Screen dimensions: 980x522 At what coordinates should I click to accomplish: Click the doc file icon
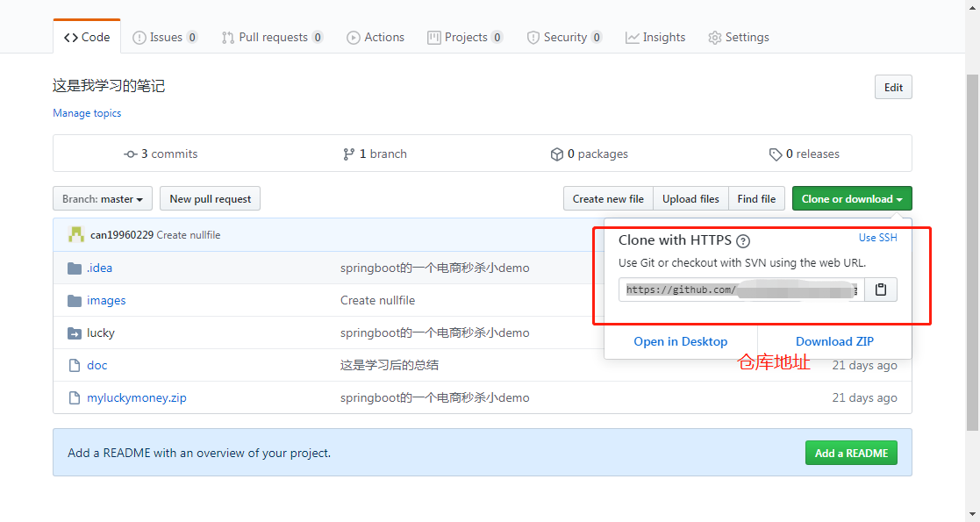point(75,365)
